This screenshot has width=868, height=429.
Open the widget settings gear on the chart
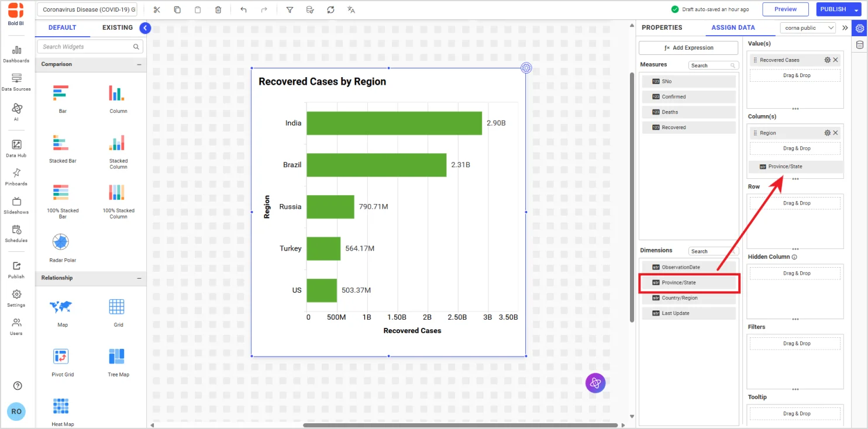pos(526,68)
